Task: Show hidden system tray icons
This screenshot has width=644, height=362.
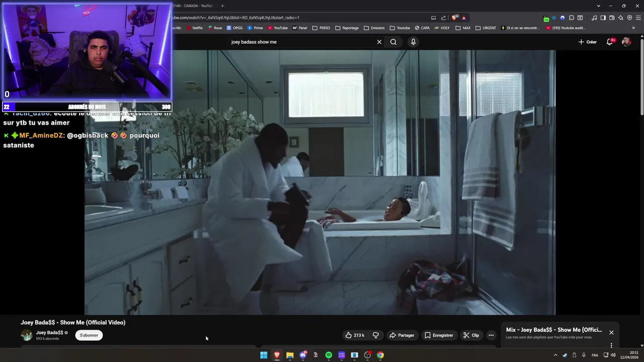Action: pyautogui.click(x=555, y=355)
